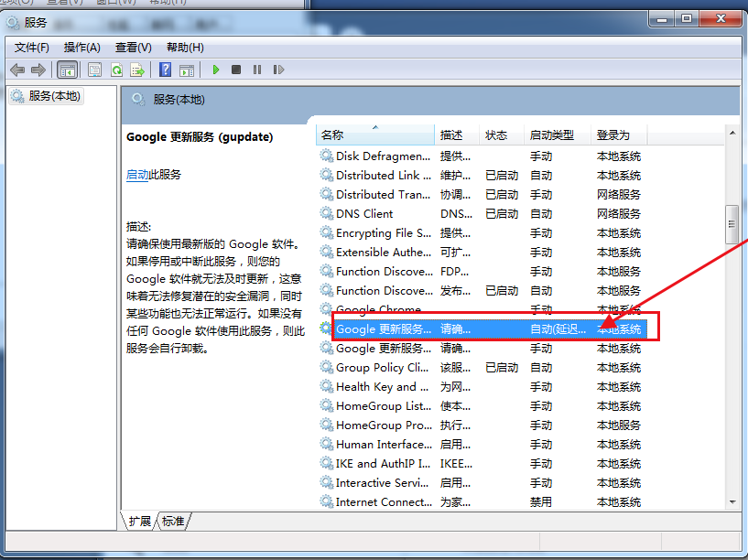Open the 文件(F) menu
The height and width of the screenshot is (560, 748).
click(31, 48)
